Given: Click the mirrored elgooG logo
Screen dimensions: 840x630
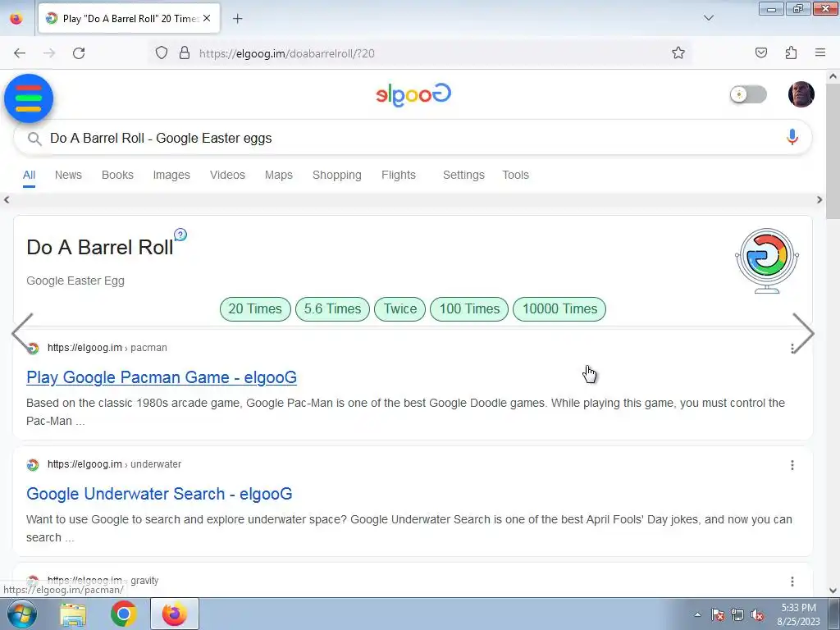Looking at the screenshot, I should 413,94.
